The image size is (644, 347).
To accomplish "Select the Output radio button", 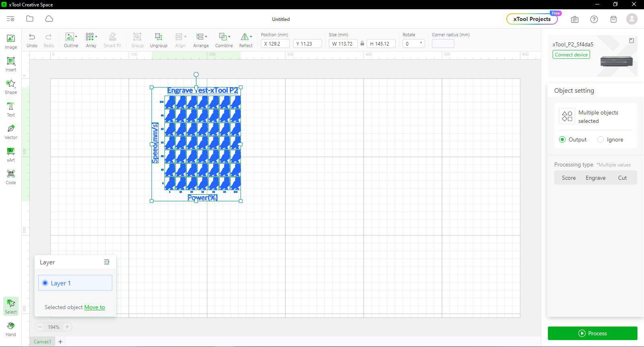I will [x=562, y=139].
